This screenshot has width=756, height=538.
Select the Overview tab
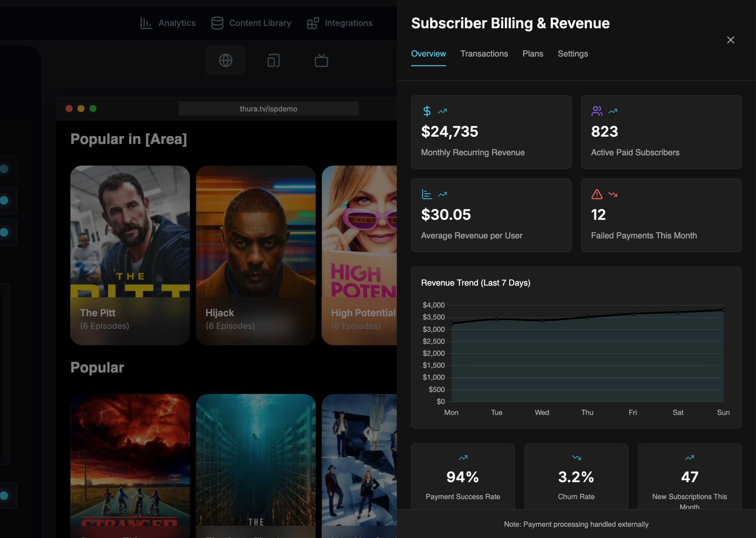coord(428,54)
